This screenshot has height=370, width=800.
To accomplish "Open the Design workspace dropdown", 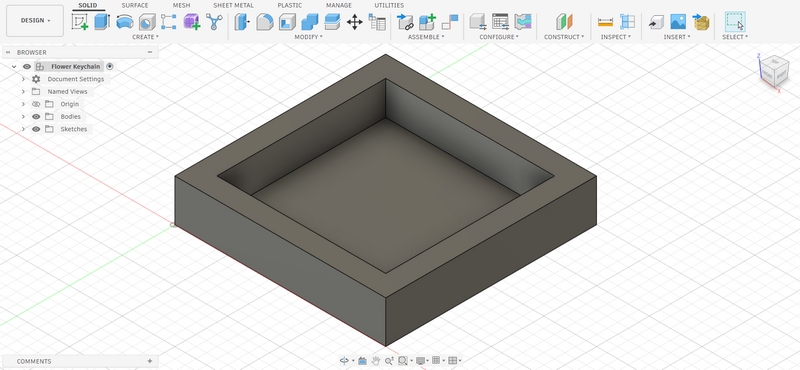I will (35, 21).
